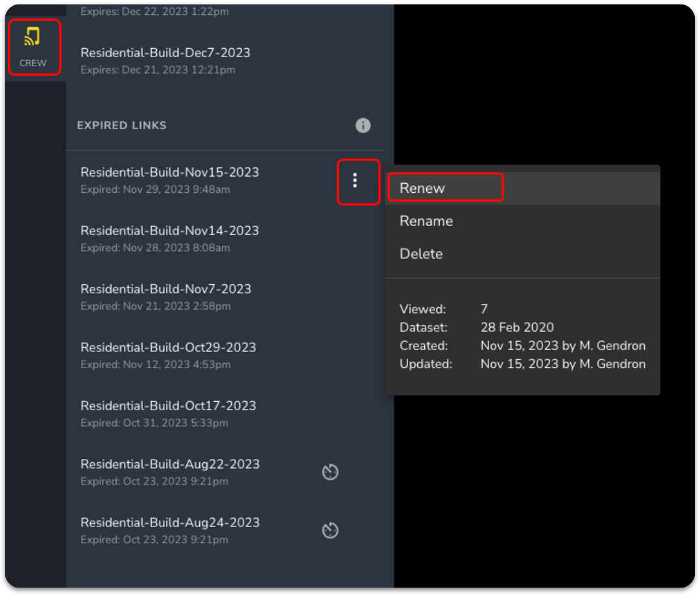Click the timer icon next to Residential-Build-Aug24-2023
The image size is (700, 594).
[330, 530]
